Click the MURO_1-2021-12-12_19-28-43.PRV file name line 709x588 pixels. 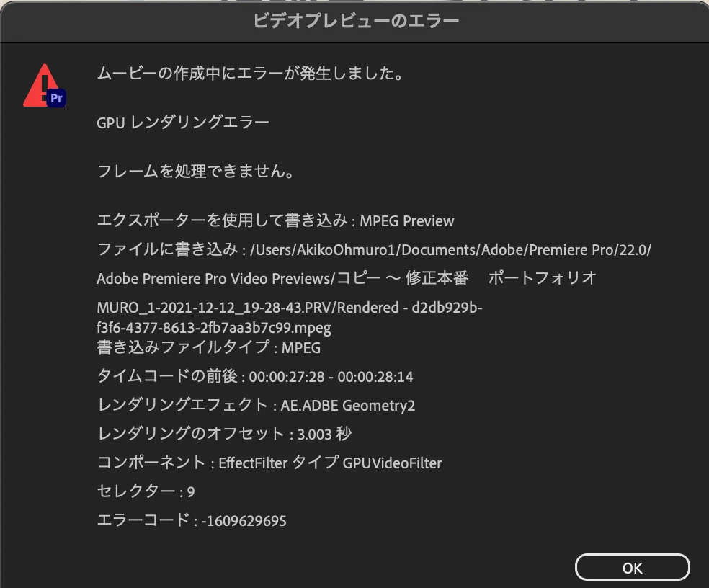click(x=290, y=308)
